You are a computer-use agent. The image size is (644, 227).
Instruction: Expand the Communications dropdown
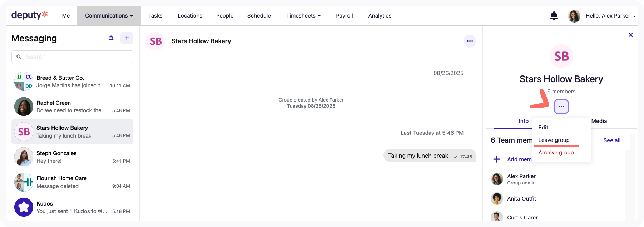tap(109, 16)
